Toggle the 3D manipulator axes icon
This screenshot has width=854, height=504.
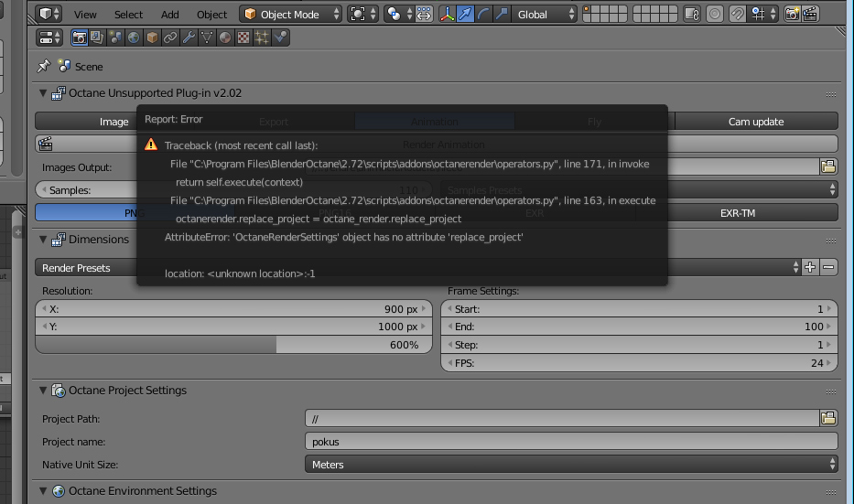(x=447, y=14)
